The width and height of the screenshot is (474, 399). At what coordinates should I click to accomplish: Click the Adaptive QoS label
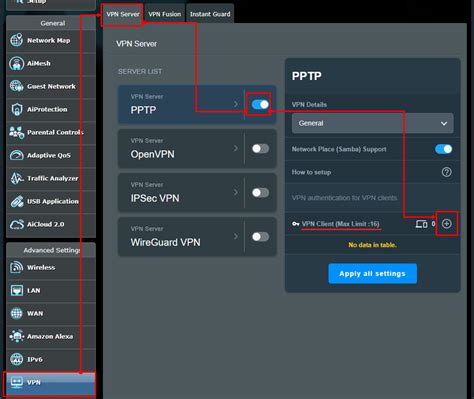[x=49, y=155]
